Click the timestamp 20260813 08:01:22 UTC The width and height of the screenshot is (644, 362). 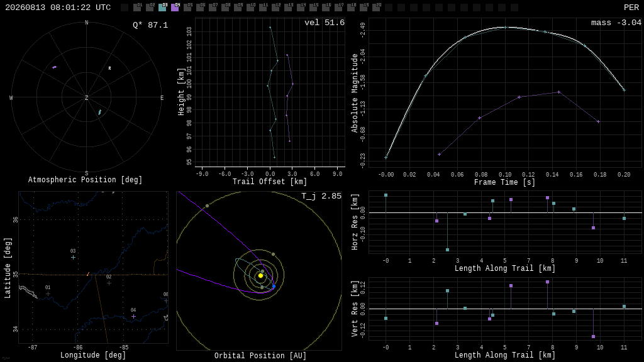coord(58,8)
